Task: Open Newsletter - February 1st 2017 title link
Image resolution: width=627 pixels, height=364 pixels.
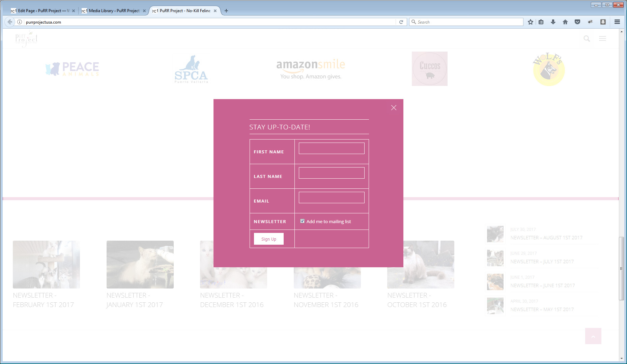Action: point(43,300)
